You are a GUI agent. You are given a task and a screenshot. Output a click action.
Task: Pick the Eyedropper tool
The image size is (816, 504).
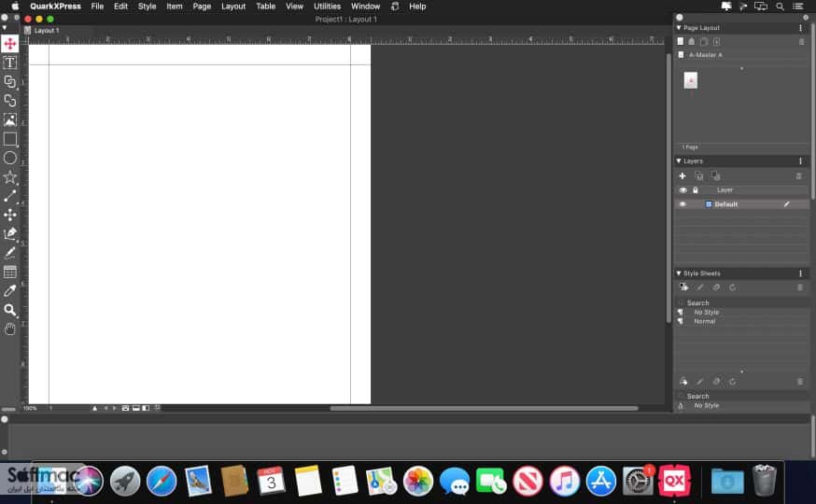click(x=10, y=291)
